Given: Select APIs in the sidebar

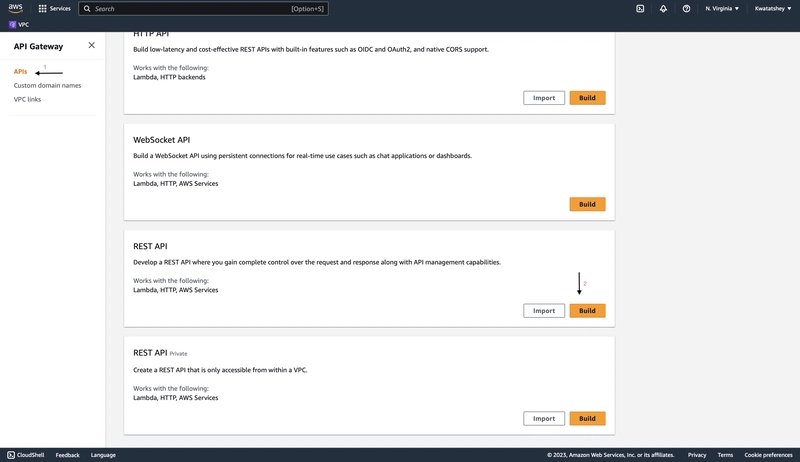Looking at the screenshot, I should (20, 71).
